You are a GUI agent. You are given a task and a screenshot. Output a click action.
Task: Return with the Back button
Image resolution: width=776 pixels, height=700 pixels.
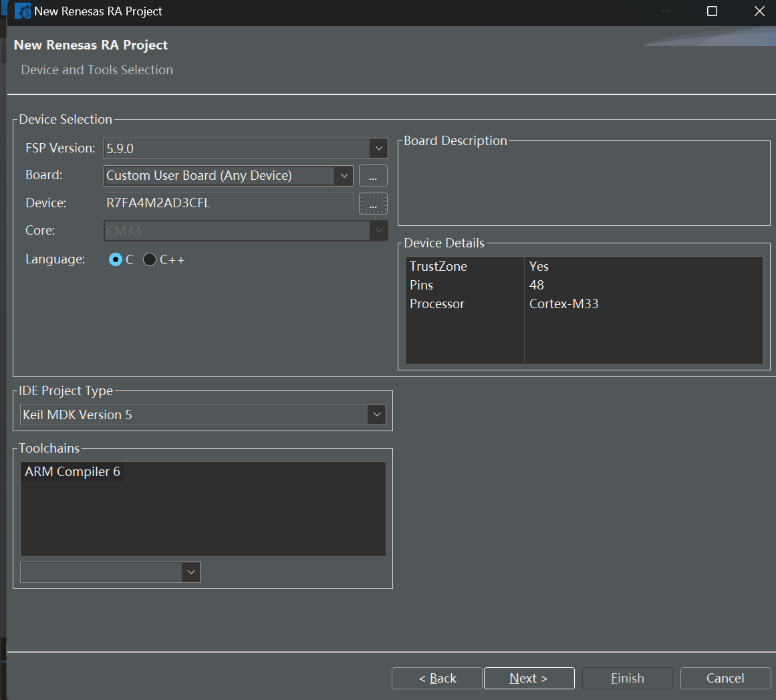pos(437,678)
